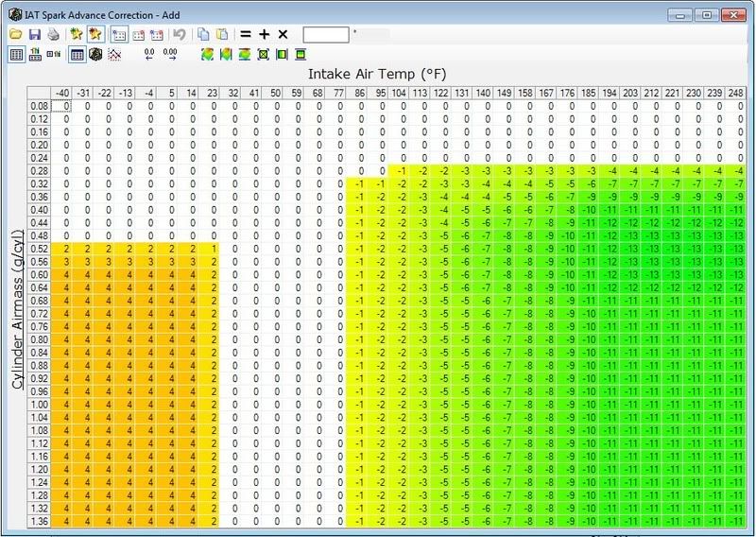
Task: Click the plus (add value) icon
Action: click(264, 34)
